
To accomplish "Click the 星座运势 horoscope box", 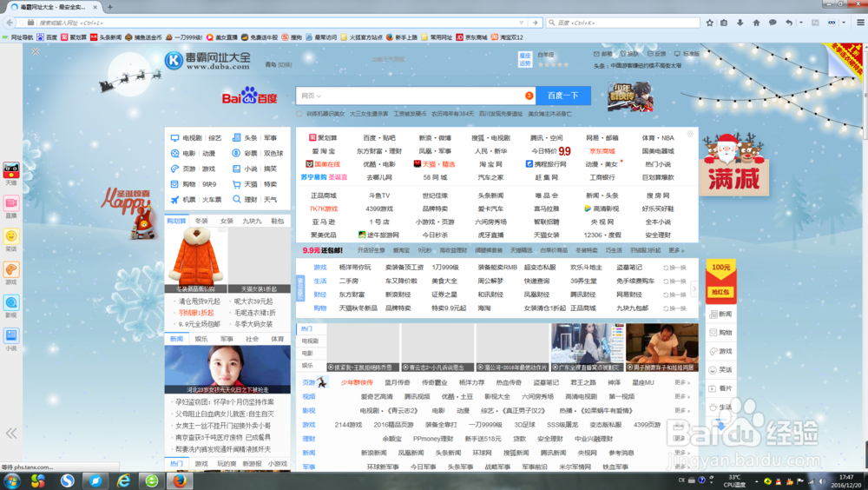I will [x=525, y=59].
